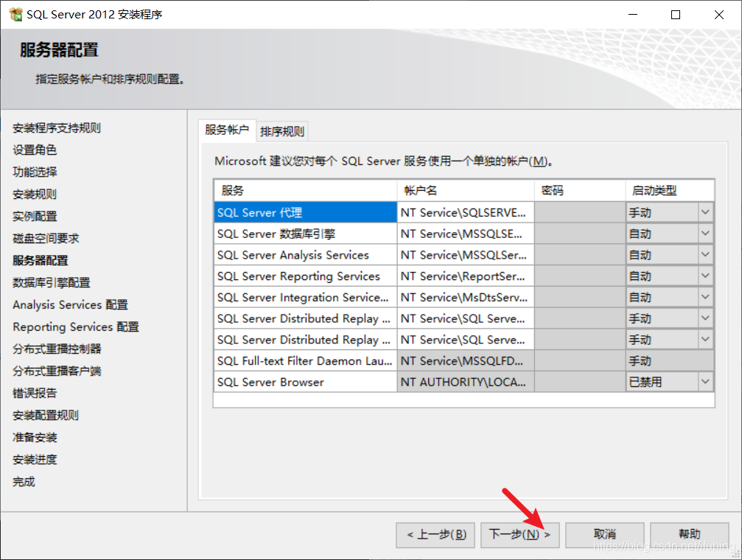Expand startup type for SQL Server Reporting Services
The image size is (742, 560).
(x=705, y=276)
